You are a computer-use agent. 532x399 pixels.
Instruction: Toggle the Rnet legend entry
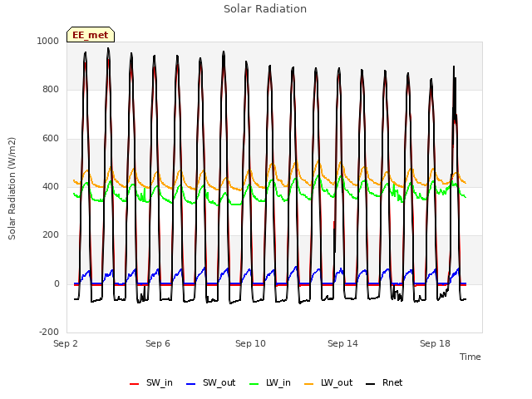[x=384, y=383]
